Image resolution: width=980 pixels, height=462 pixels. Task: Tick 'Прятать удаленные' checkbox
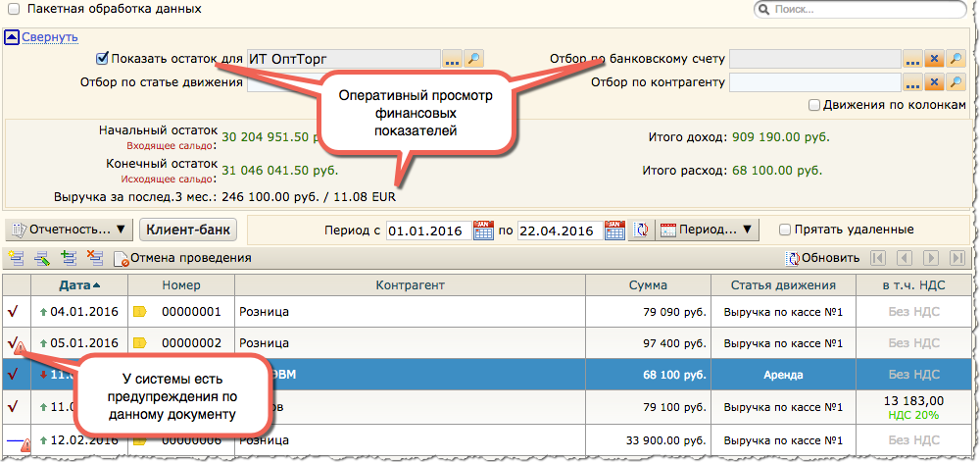pos(785,230)
